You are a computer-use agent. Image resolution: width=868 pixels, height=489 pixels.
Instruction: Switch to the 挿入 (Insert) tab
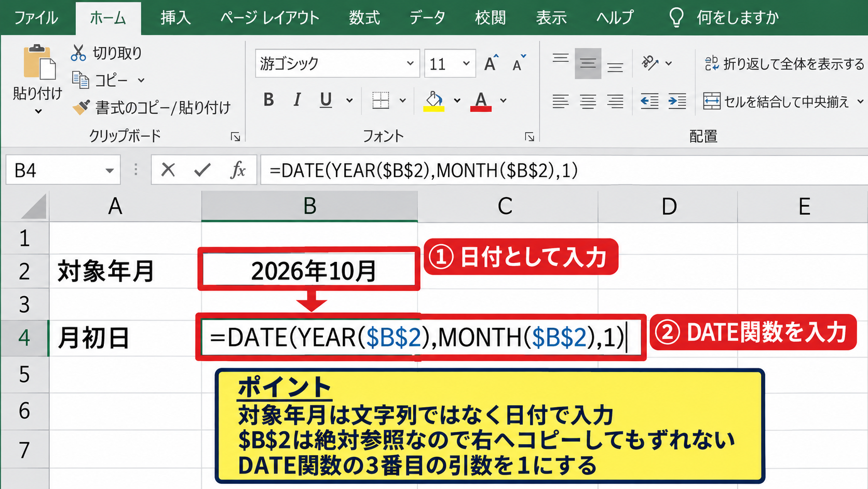(x=175, y=18)
